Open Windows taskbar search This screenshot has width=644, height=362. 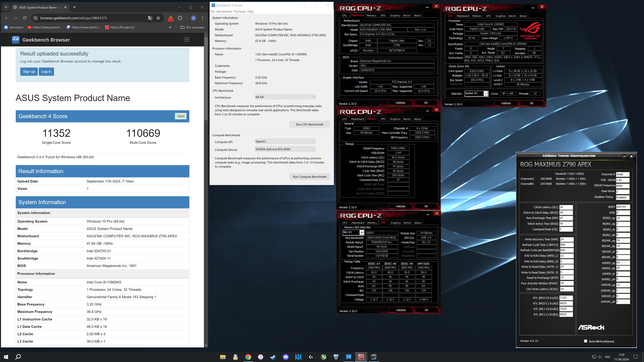coord(18,357)
